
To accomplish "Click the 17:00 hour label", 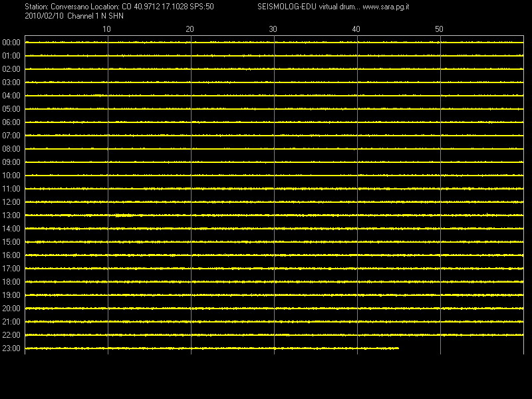I will pos(11,269).
